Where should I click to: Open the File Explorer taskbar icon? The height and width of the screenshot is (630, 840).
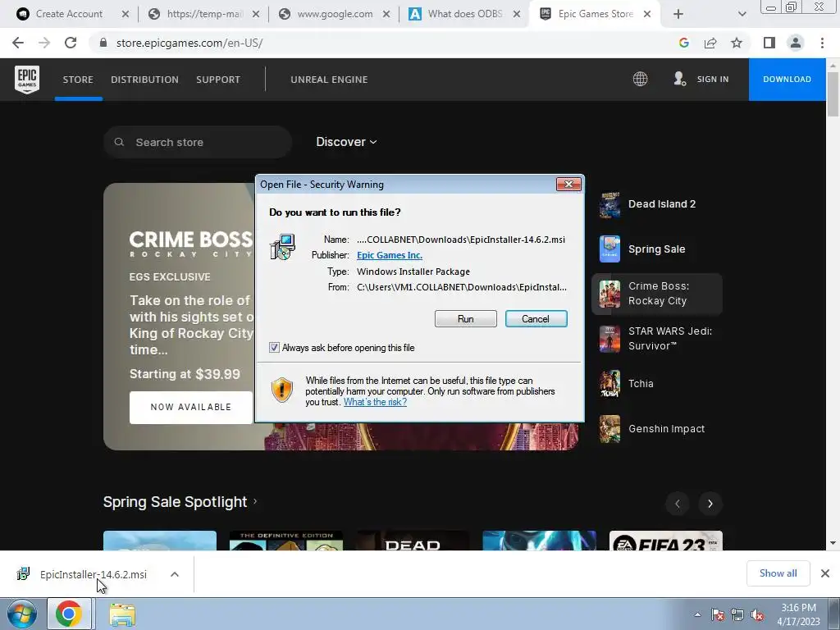pos(122,615)
